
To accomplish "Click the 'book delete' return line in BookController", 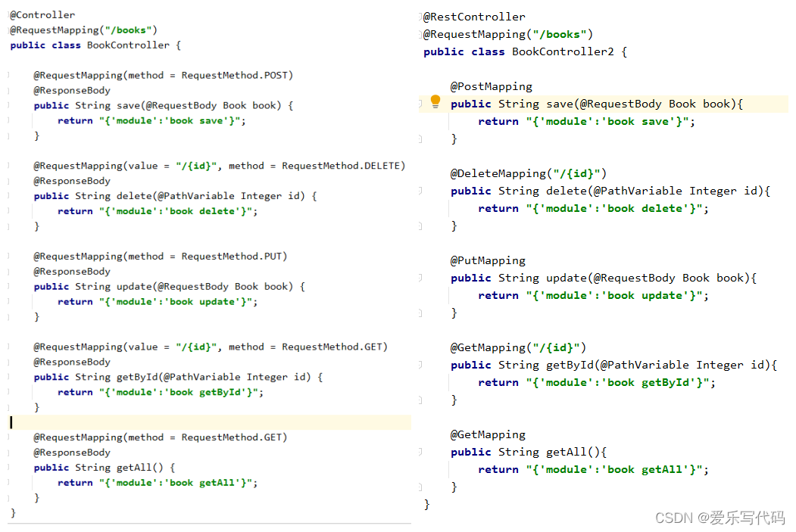I will point(158,211).
